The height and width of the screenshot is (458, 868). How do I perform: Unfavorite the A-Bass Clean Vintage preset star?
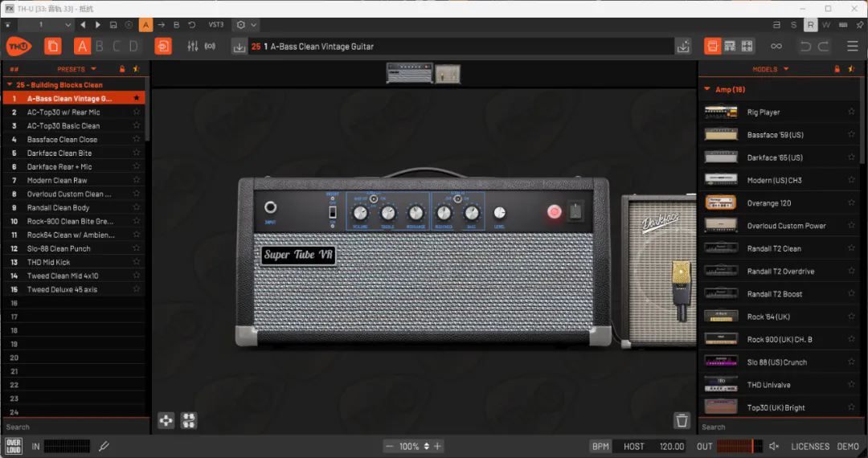pos(136,98)
